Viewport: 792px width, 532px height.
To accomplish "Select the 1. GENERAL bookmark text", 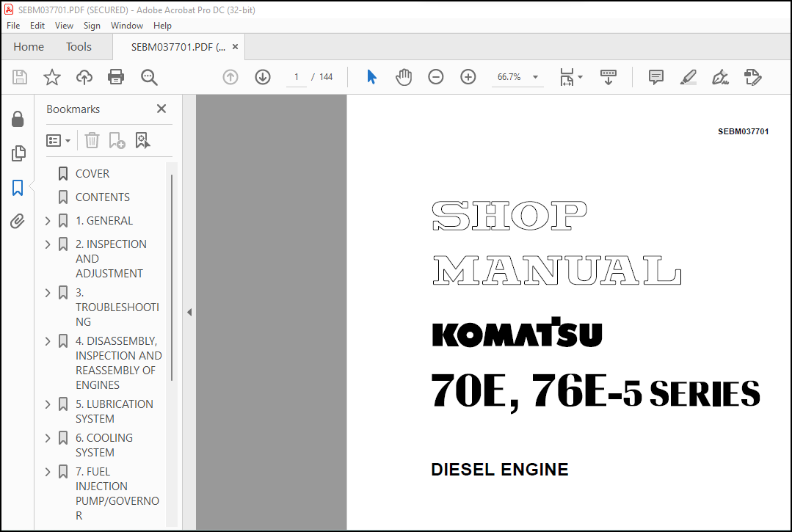I will click(104, 221).
